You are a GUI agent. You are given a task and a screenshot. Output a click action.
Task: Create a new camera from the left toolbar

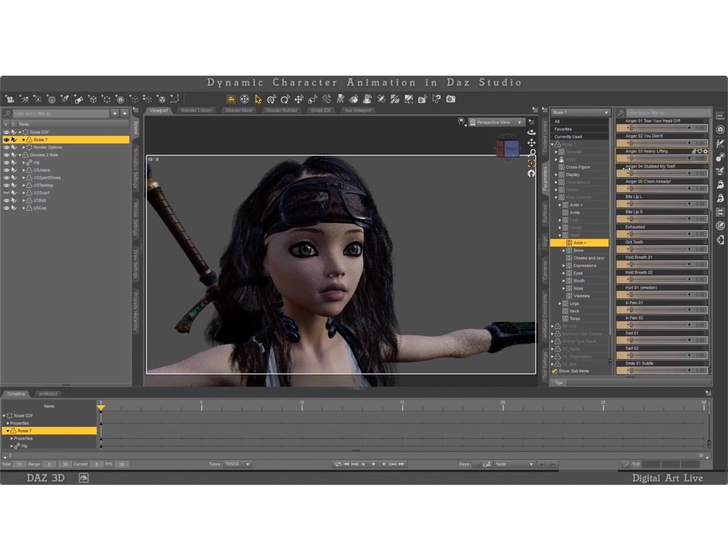[10, 99]
